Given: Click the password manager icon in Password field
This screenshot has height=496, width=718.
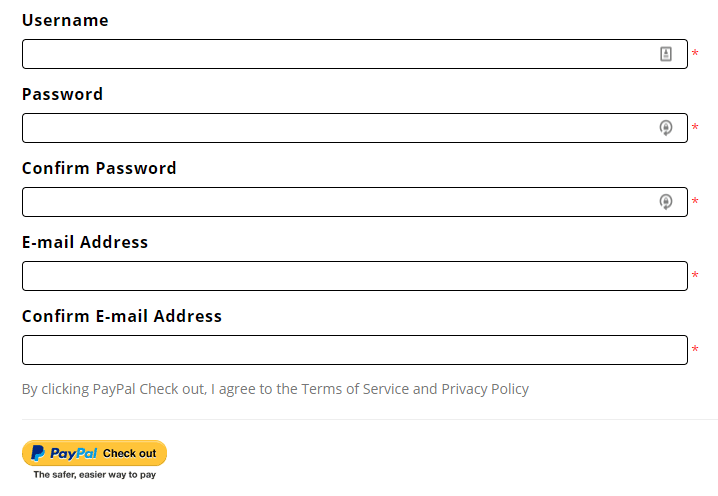Looking at the screenshot, I should tap(666, 128).
